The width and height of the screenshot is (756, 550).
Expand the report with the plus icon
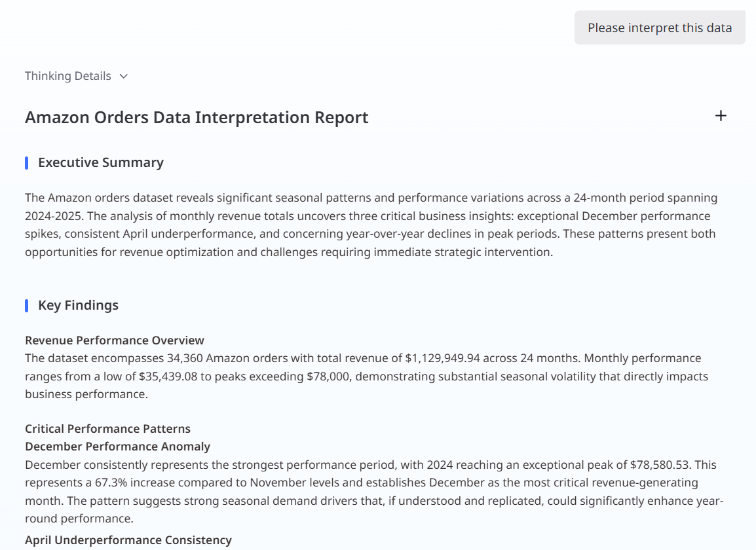tap(721, 116)
